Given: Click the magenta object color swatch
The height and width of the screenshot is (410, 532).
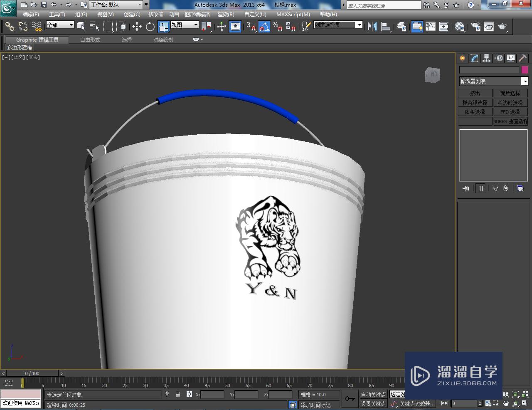Looking at the screenshot, I should pyautogui.click(x=525, y=70).
